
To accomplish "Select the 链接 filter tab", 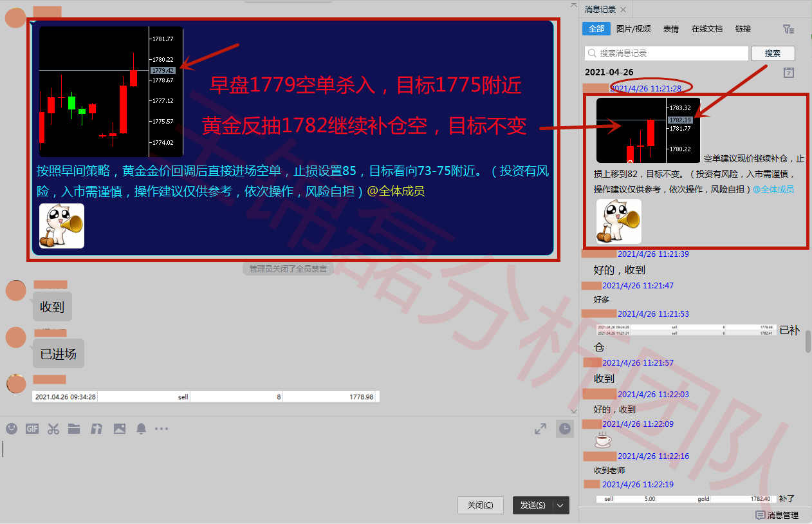I will (743, 29).
